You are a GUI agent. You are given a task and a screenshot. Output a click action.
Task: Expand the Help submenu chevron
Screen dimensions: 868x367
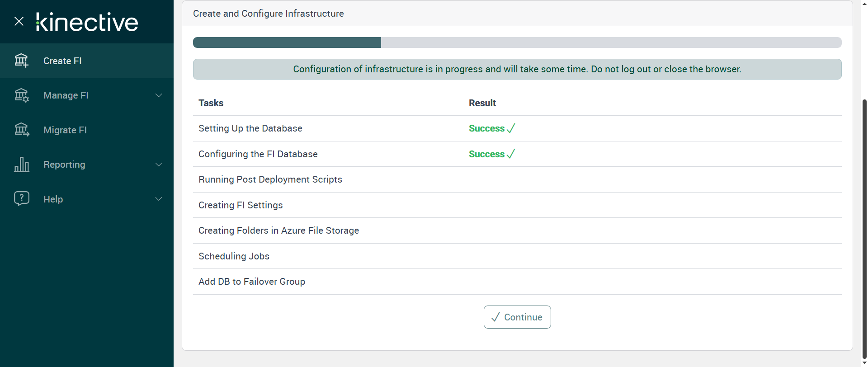click(x=159, y=199)
